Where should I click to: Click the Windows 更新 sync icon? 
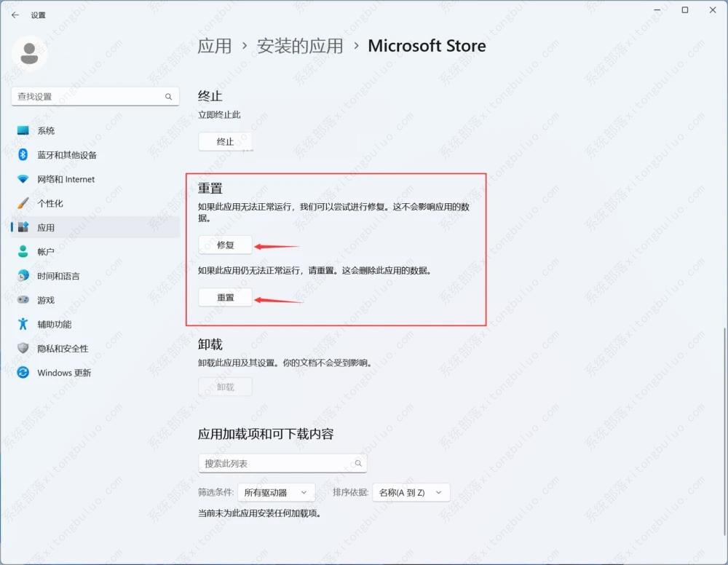pyautogui.click(x=23, y=373)
